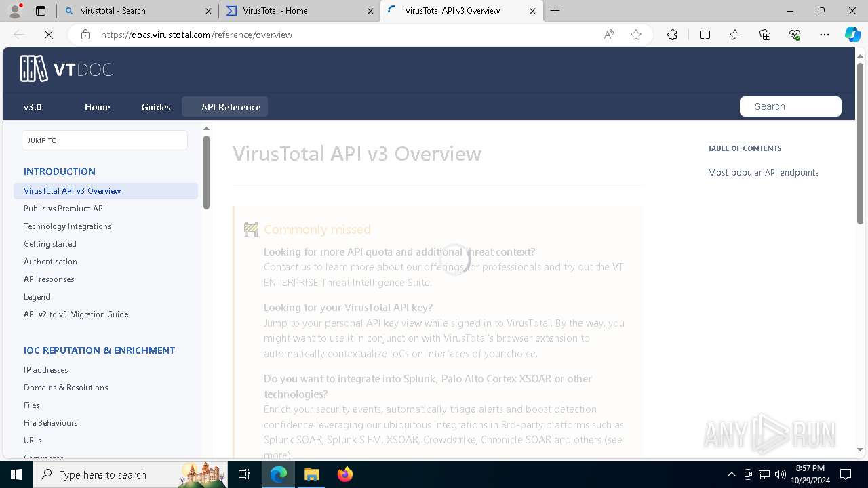868x488 pixels.
Task: Open Collections panel
Action: [765, 35]
